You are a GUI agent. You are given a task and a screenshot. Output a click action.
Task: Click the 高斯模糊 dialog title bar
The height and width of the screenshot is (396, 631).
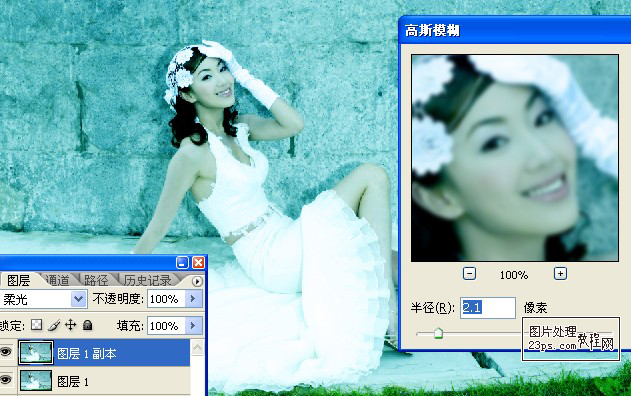tap(515, 31)
